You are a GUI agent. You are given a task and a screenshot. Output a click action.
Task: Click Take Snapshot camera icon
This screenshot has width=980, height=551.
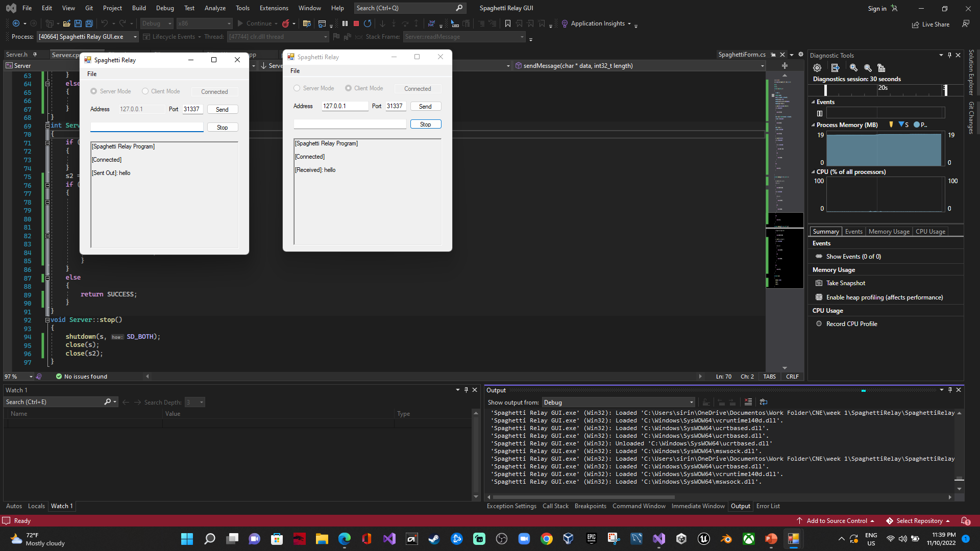(819, 283)
